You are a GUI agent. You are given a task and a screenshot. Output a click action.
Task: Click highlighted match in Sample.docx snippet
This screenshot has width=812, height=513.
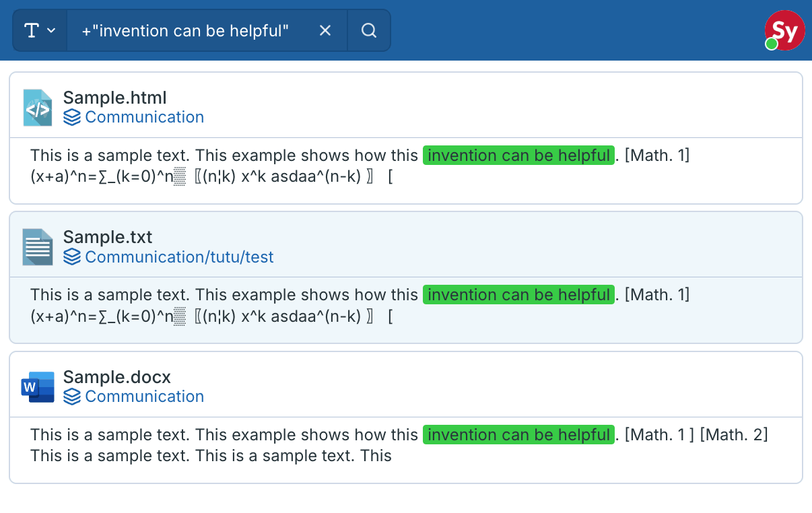pos(518,435)
